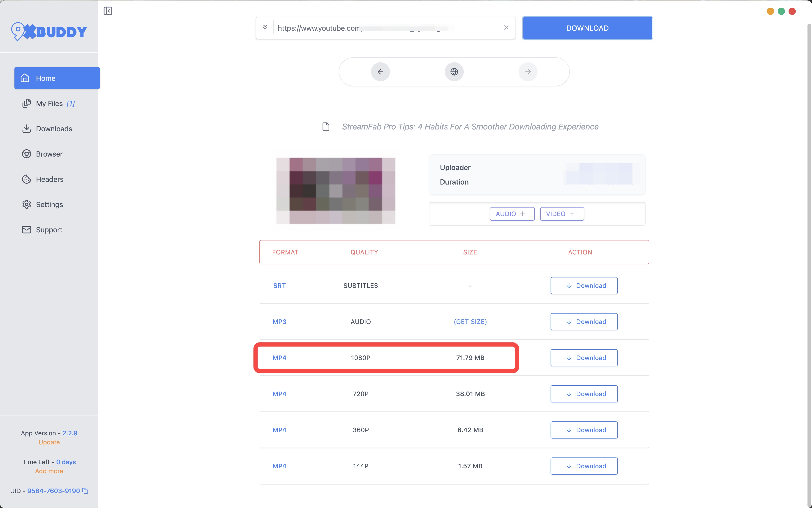Click the Uploader label
Viewport: 812px width, 508px height.
[x=455, y=167]
